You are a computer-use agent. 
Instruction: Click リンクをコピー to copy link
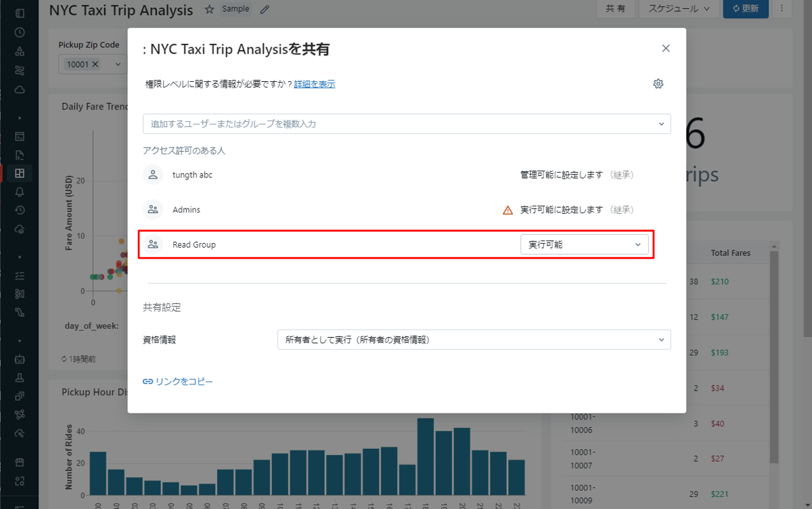[x=178, y=382]
